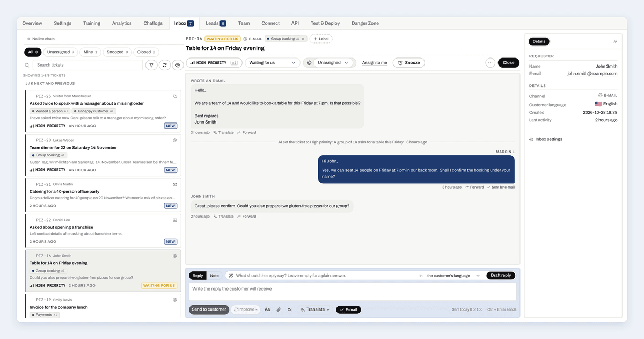Viewport: 644px width, 339px height.
Task: Click Assign to me
Action: 375,63
